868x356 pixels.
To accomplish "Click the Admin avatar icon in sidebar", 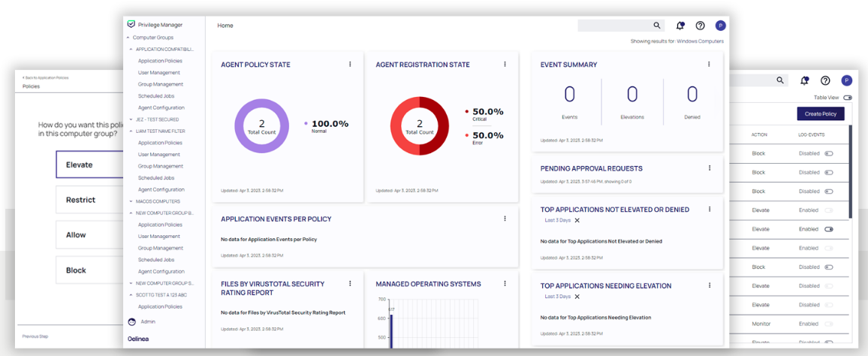I will [131, 321].
